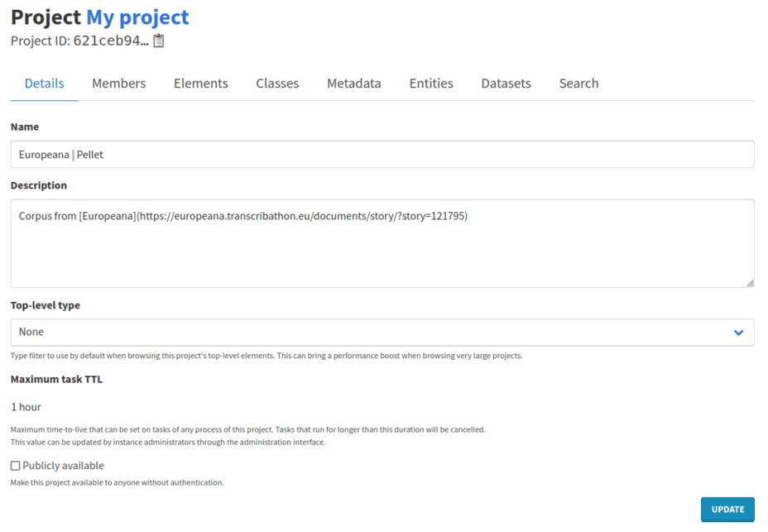Grab the Description textarea resize handle

coord(750,283)
